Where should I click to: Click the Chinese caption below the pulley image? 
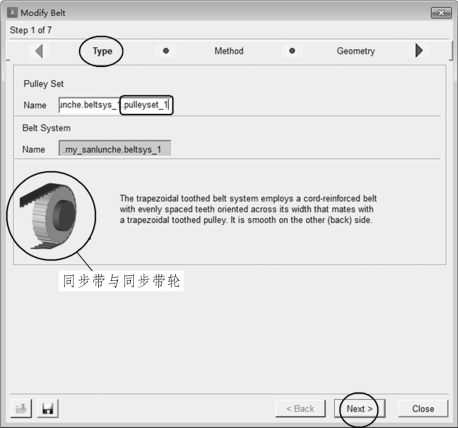pyautogui.click(x=121, y=281)
